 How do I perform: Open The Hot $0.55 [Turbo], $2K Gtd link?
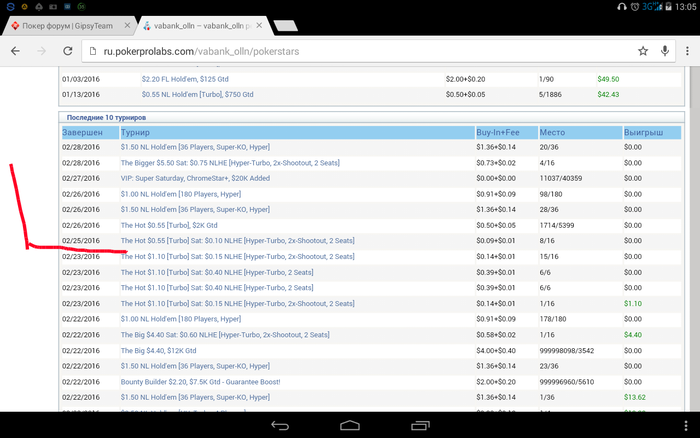tap(169, 225)
